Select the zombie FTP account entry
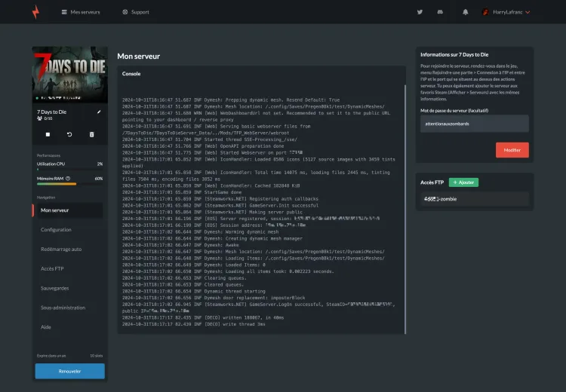 click(x=475, y=199)
